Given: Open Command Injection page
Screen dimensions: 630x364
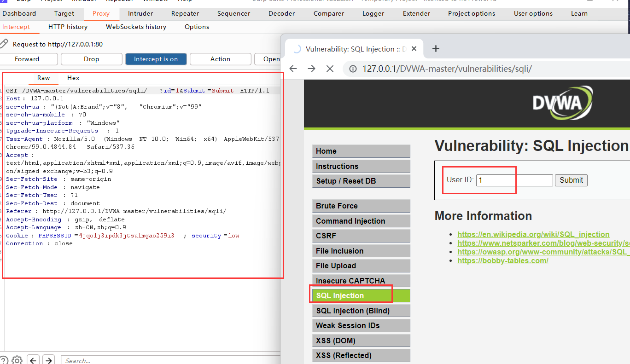Looking at the screenshot, I should [x=361, y=221].
